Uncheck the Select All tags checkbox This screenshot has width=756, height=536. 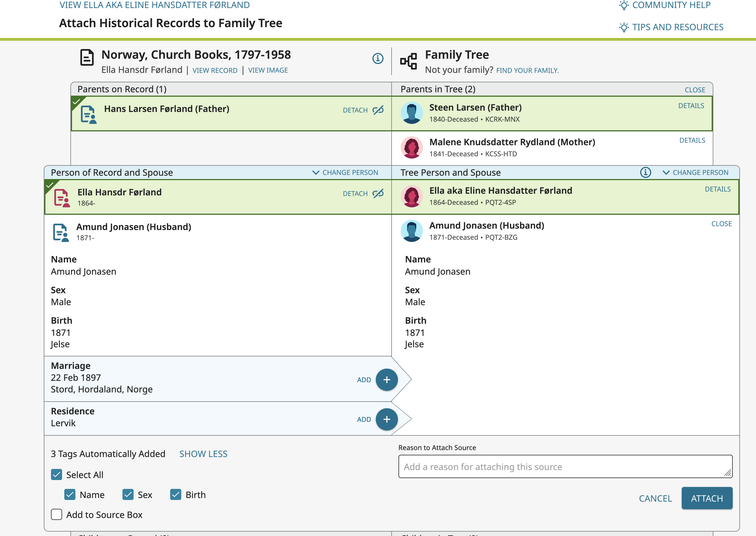[x=57, y=474]
